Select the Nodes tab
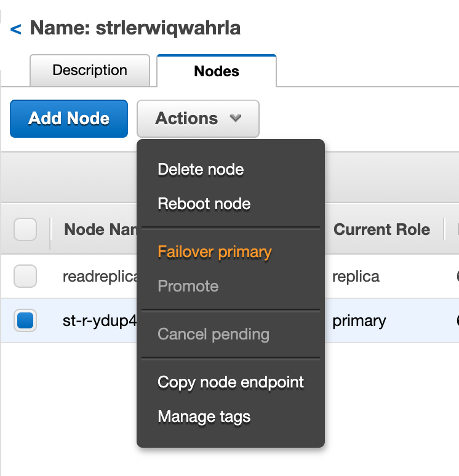The width and height of the screenshot is (459, 476). (217, 71)
